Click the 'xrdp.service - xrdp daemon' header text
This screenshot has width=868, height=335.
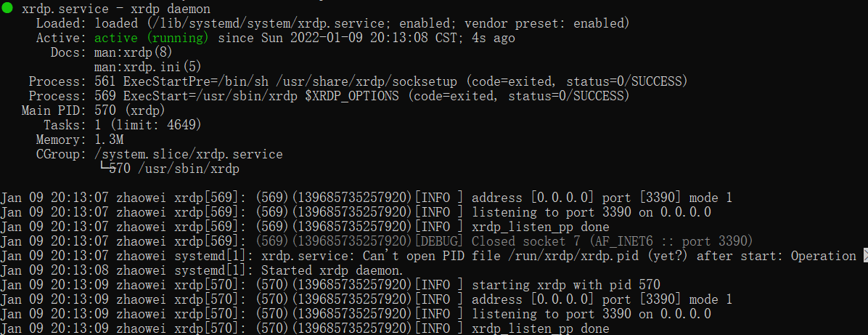(x=115, y=9)
